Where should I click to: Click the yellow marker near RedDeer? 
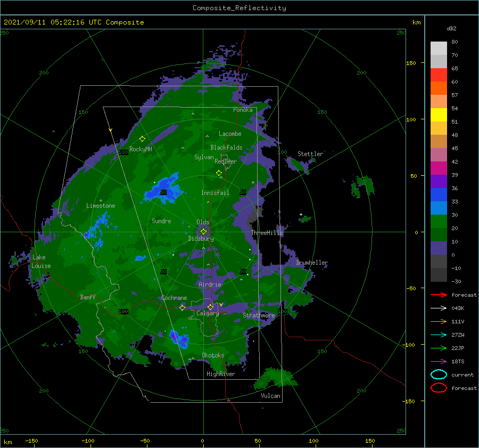coord(219,173)
